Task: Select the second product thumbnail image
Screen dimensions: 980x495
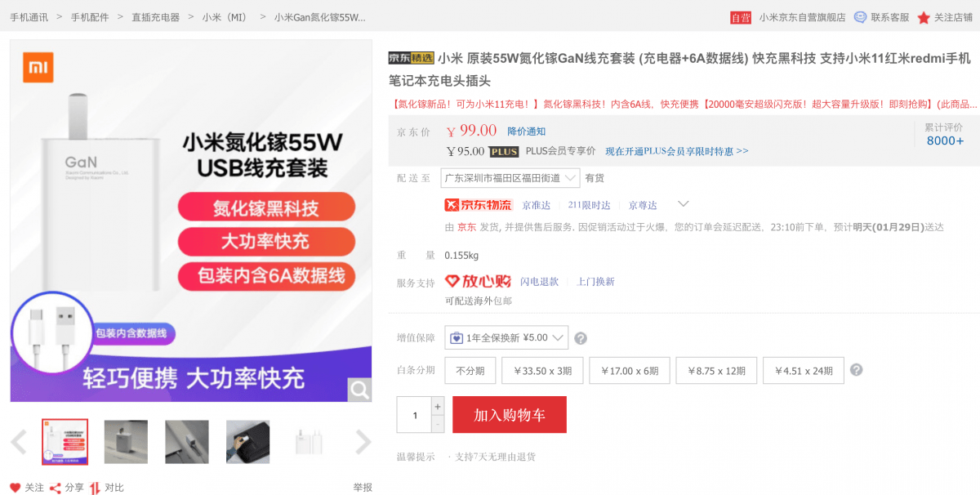Action: coord(126,442)
